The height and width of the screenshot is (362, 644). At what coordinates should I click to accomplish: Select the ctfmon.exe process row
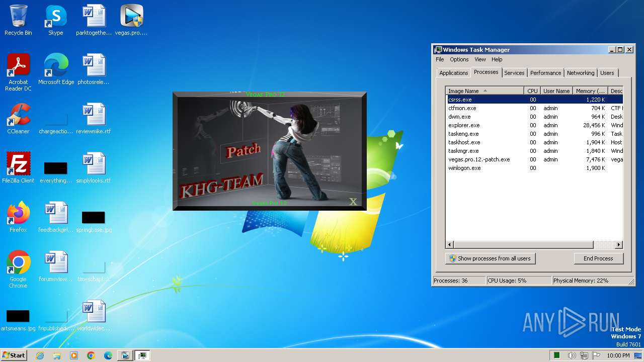click(534, 108)
